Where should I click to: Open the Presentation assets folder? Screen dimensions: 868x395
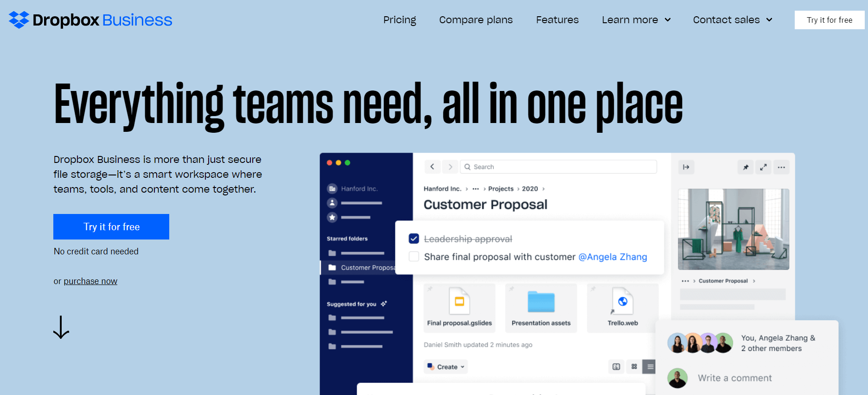(x=541, y=308)
